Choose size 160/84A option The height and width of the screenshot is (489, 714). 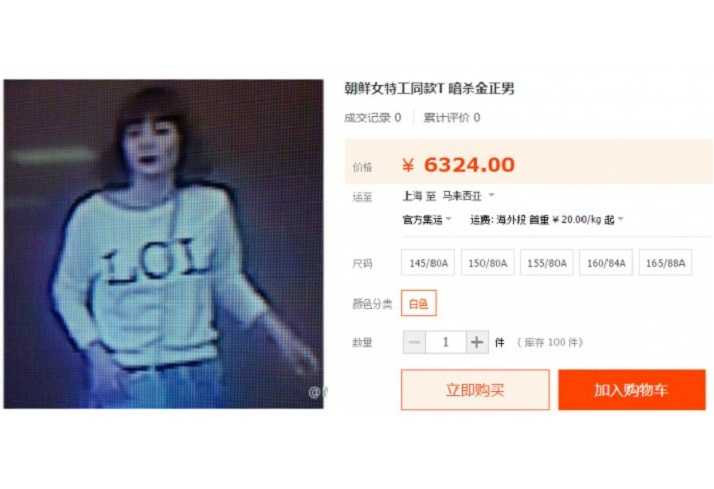pos(606,263)
